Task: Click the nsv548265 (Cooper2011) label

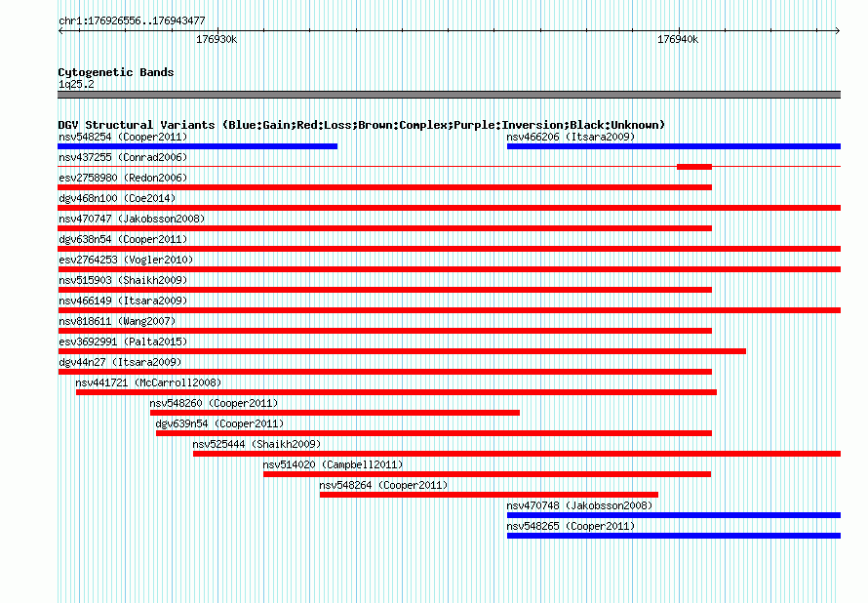Action: [571, 526]
